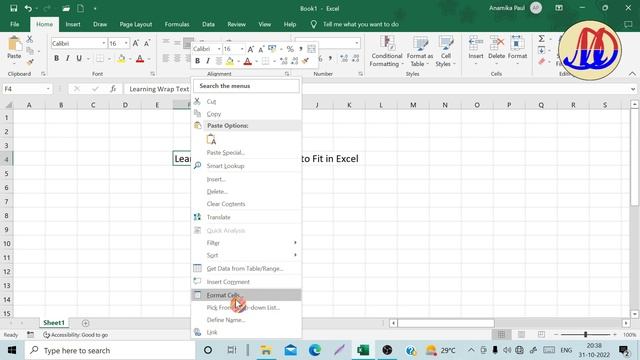Click Increase Font Size in the ribbon
Image resolution: width=640 pixels, height=360 pixels.
(x=136, y=43)
